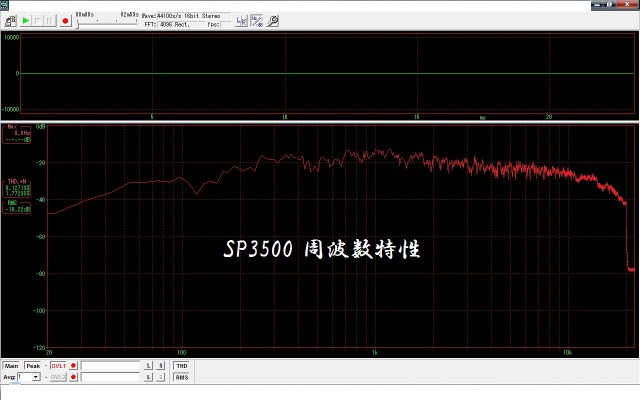The image size is (640, 400).
Task: Click the 1k frequency axis label
Action: 375,353
